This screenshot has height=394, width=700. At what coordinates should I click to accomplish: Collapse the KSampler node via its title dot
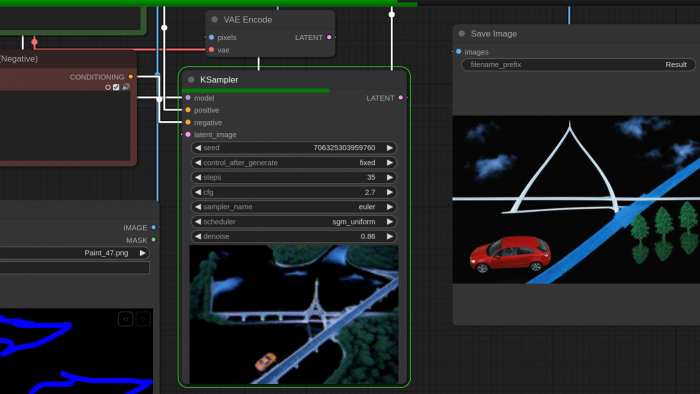click(x=191, y=79)
